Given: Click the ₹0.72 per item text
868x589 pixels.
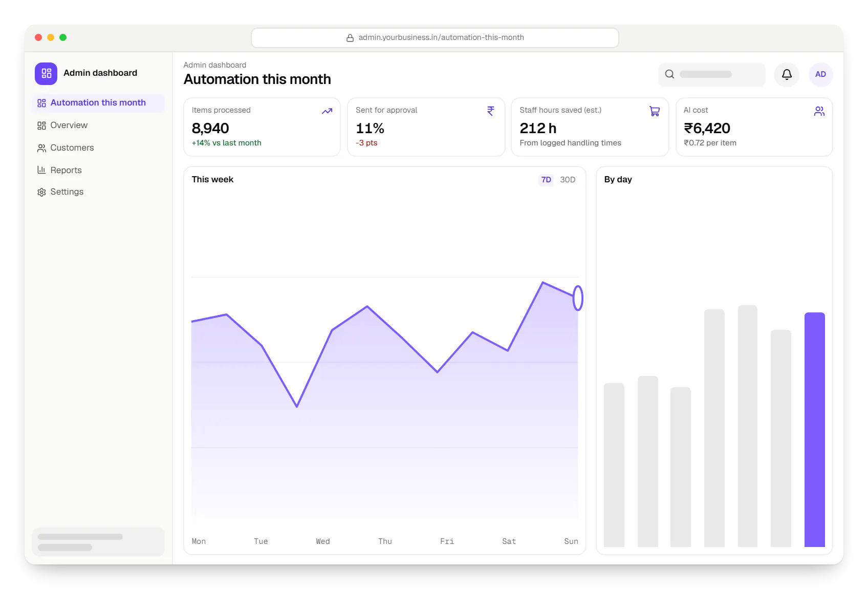Looking at the screenshot, I should 710,143.
